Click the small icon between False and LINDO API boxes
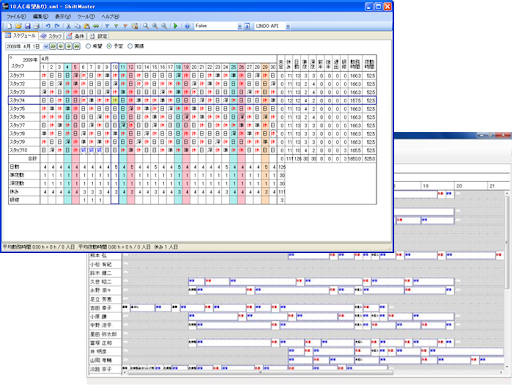The image size is (512, 385). (x=247, y=26)
